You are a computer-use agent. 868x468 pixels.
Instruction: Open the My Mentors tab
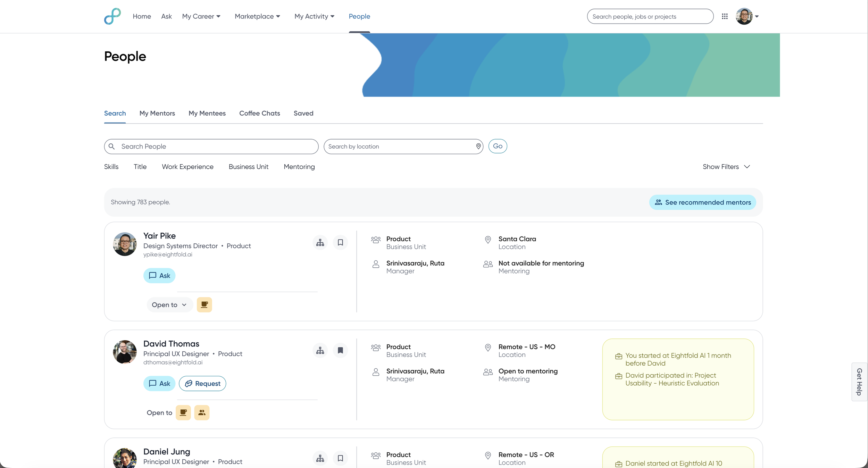157,113
